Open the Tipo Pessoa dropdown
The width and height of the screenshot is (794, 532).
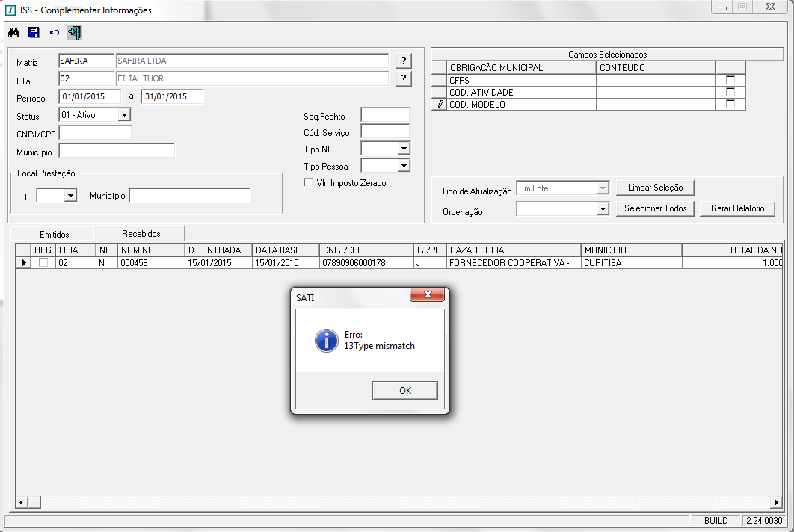click(404, 166)
